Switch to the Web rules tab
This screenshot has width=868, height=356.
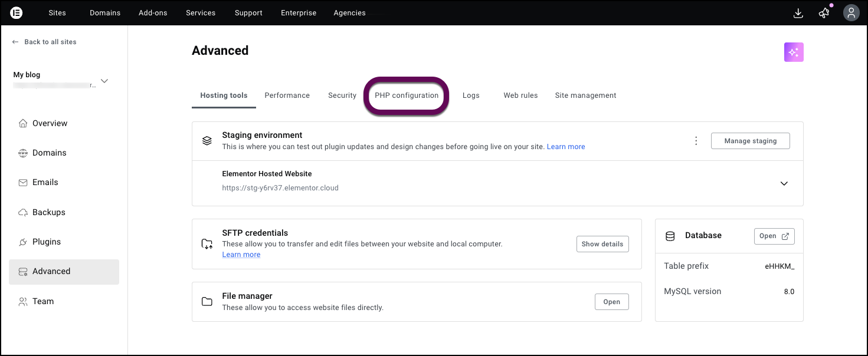[520, 95]
